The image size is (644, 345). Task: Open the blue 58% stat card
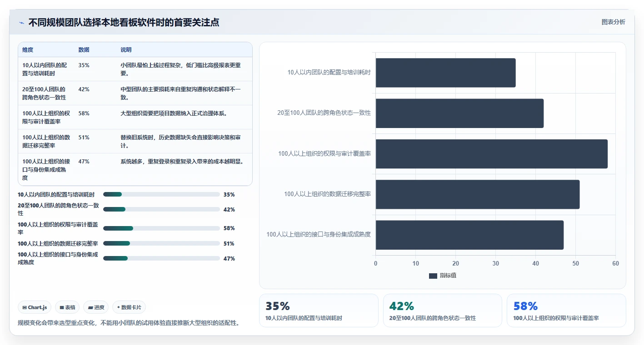click(566, 310)
